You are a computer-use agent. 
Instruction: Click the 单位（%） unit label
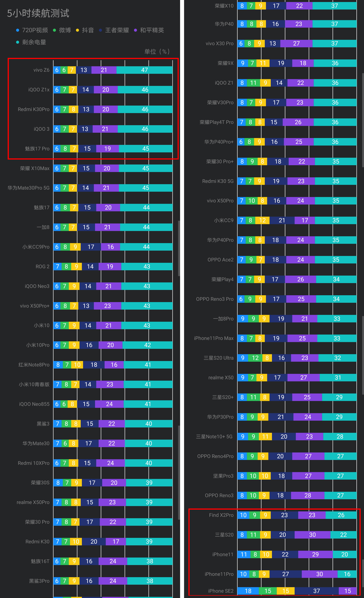pyautogui.click(x=157, y=52)
